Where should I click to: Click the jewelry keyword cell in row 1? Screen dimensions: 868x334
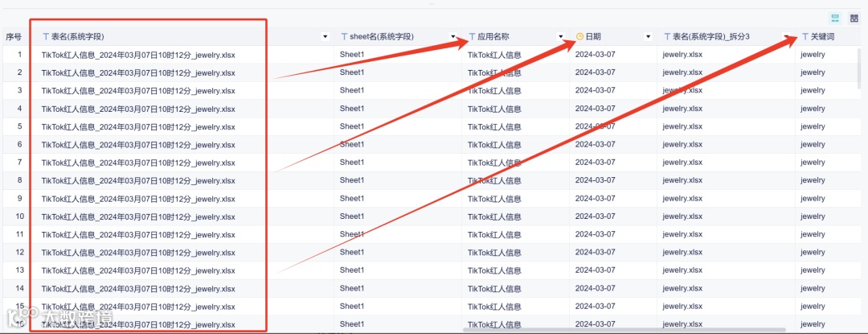pyautogui.click(x=813, y=55)
